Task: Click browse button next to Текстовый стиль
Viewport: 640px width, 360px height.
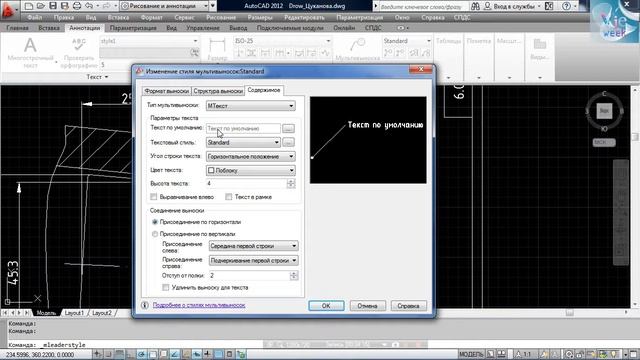Action: pos(288,142)
